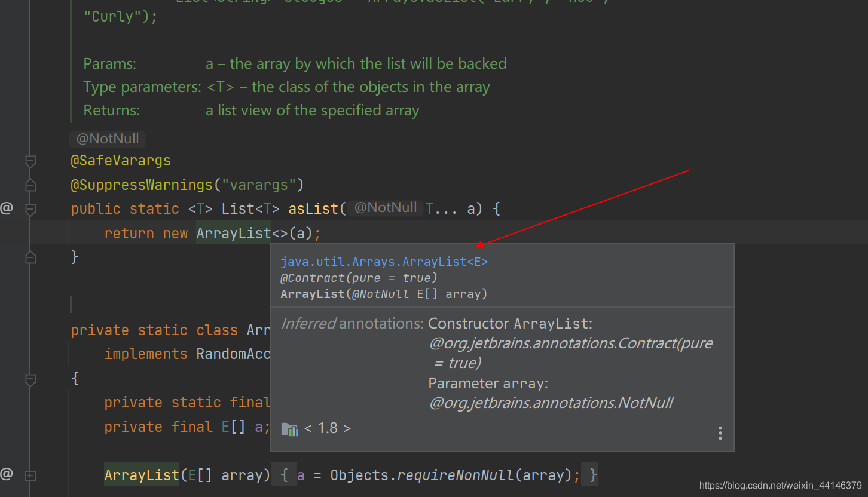Expand the plus fold marker near the ArrayList constructor
The height and width of the screenshot is (497, 868).
click(x=30, y=475)
